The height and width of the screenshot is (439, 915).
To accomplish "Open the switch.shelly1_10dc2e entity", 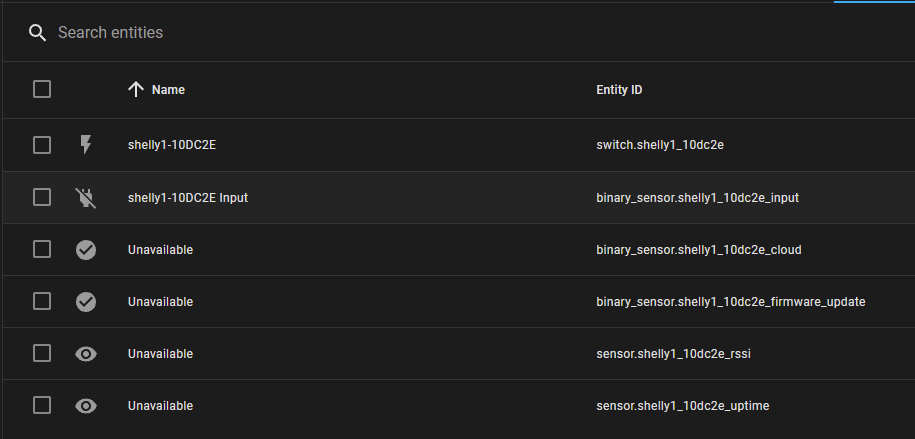I will coord(660,145).
